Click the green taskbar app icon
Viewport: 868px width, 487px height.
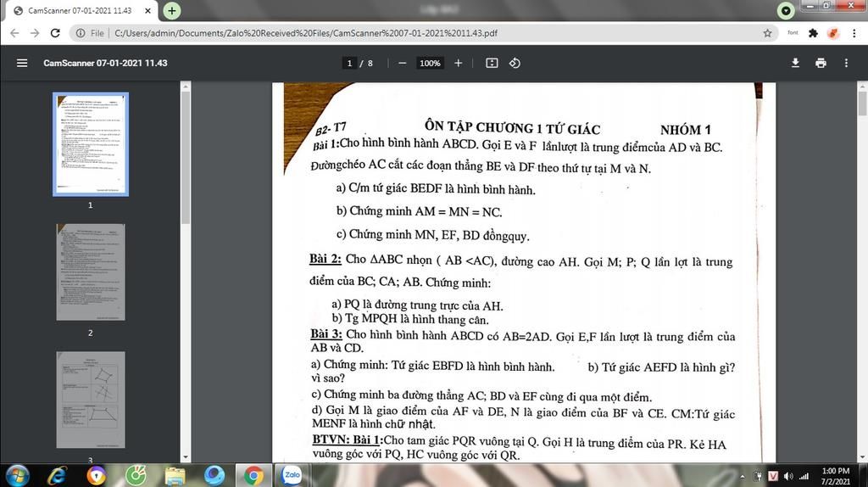[x=136, y=476]
